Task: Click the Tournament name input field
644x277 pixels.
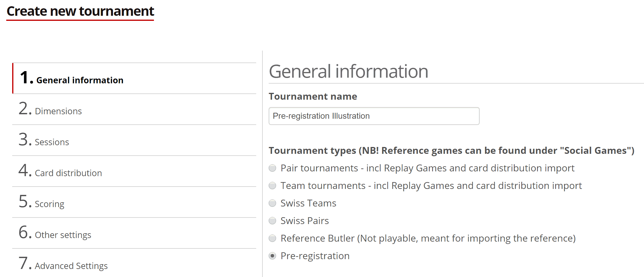Action: click(x=374, y=116)
